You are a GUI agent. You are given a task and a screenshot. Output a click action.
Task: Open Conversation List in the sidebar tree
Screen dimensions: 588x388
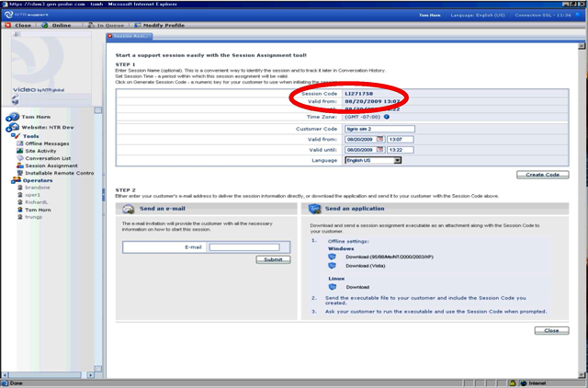point(48,158)
